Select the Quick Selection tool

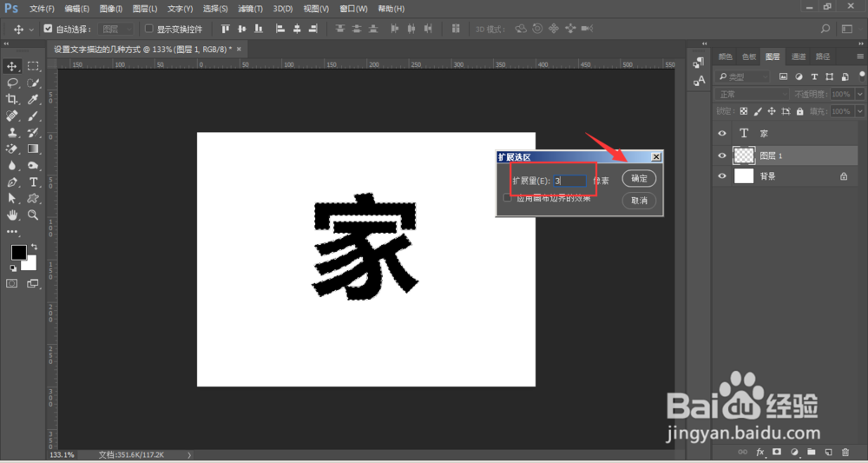33,83
